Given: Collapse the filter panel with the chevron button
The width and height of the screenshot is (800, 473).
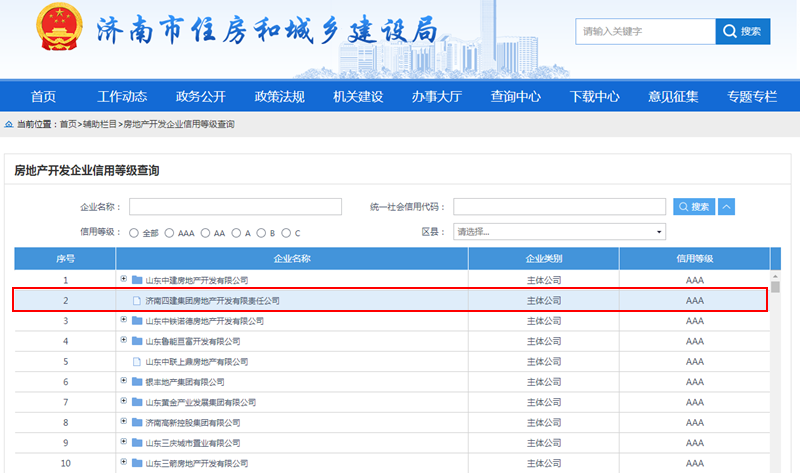Looking at the screenshot, I should pyautogui.click(x=727, y=207).
